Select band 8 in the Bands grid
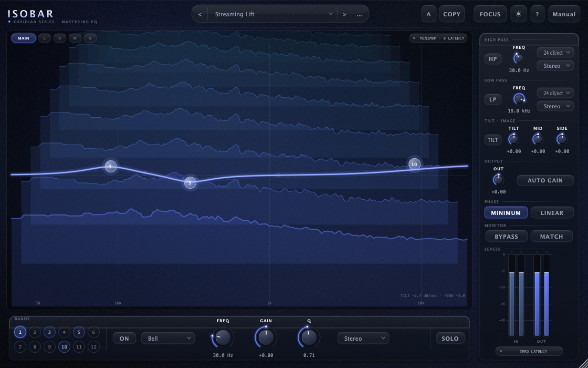 [x=35, y=346]
